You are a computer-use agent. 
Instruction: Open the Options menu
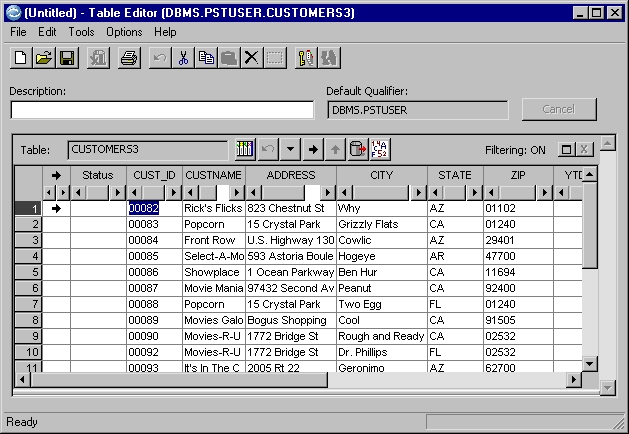tap(124, 32)
